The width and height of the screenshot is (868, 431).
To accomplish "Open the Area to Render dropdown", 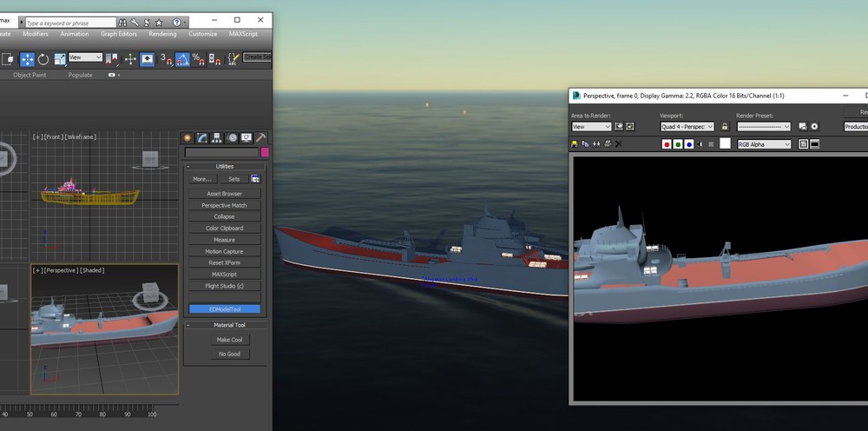I will tap(591, 127).
